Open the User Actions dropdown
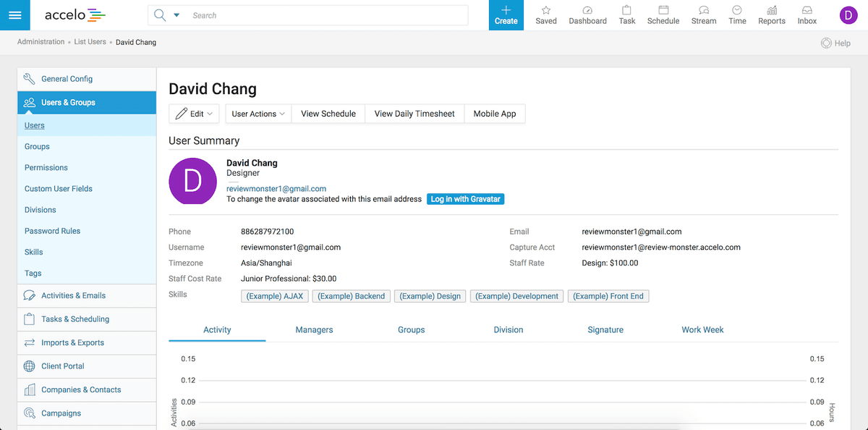This screenshot has height=430, width=868. point(258,114)
